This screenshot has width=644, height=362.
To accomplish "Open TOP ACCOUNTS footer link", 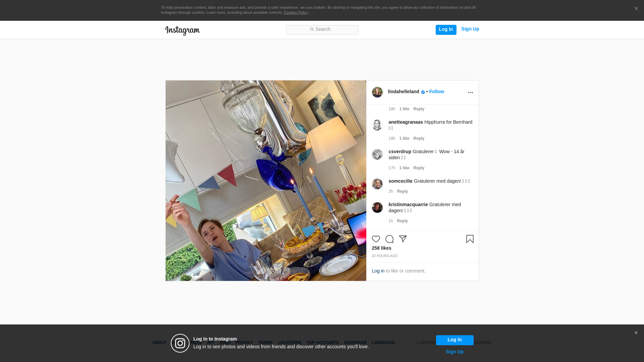I will [323, 343].
